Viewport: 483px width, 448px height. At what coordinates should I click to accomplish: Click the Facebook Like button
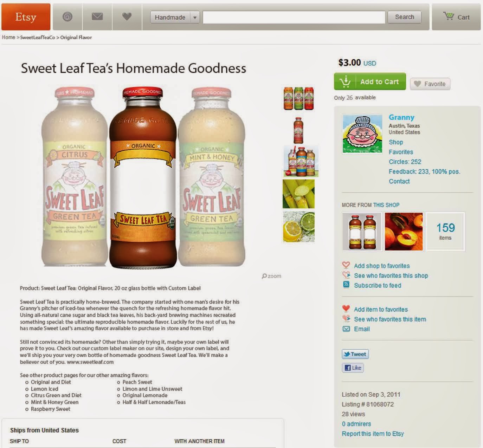coord(353,368)
